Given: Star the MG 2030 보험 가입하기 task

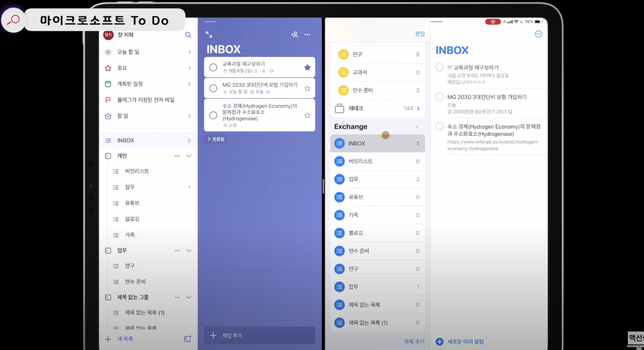Looking at the screenshot, I should (307, 88).
